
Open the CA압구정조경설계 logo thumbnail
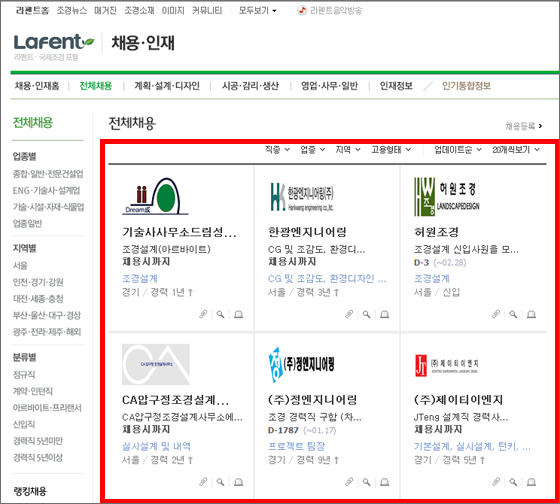point(156,364)
